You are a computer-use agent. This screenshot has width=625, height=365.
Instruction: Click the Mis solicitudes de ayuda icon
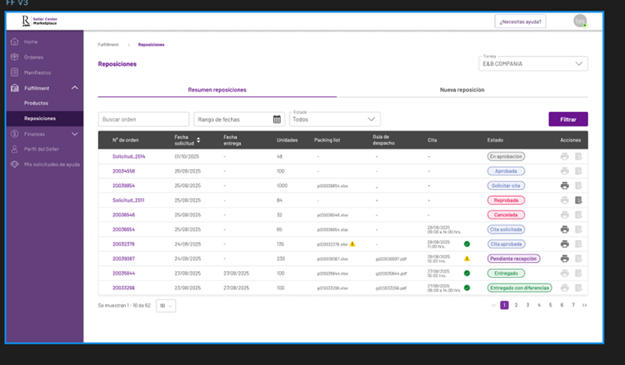pos(15,164)
